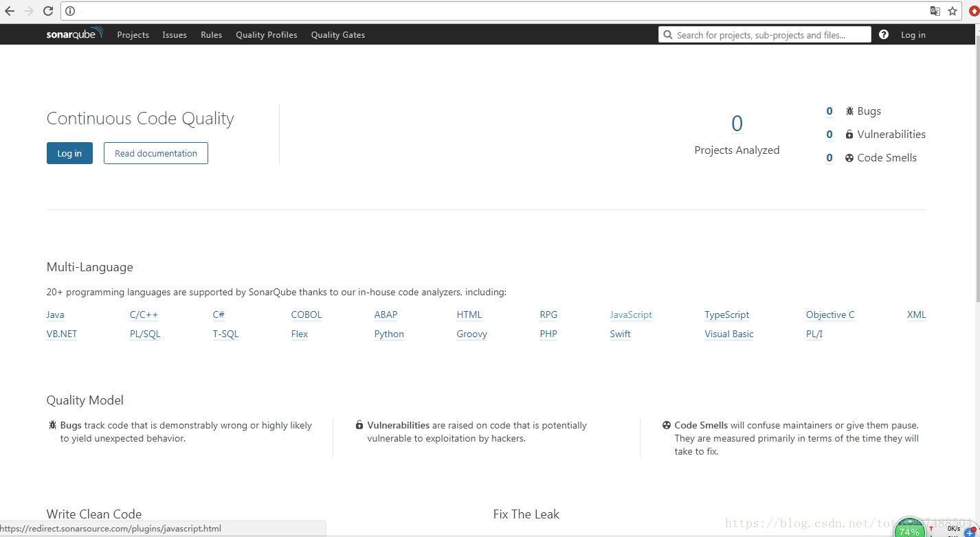Open the Rules menu
Screen dimensions: 980x537
coord(212,35)
